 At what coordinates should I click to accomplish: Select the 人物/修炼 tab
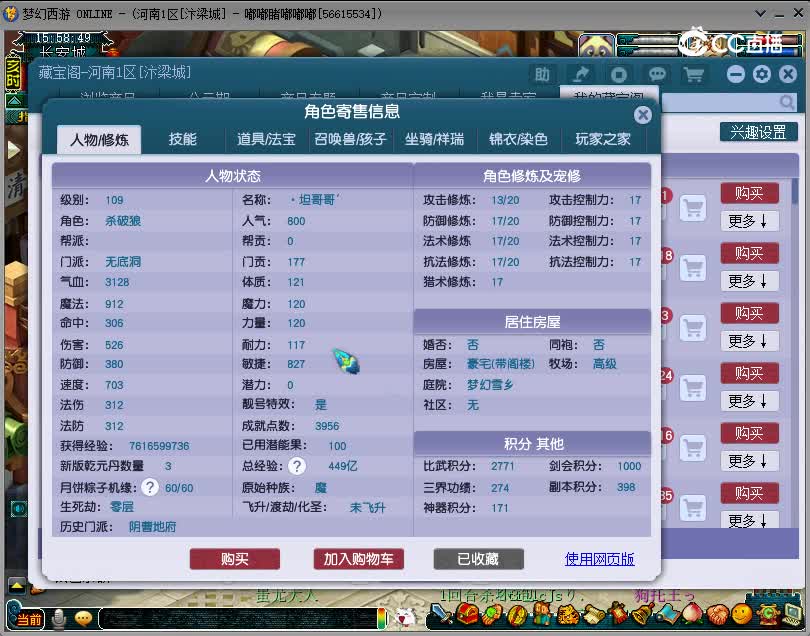pyautogui.click(x=99, y=139)
